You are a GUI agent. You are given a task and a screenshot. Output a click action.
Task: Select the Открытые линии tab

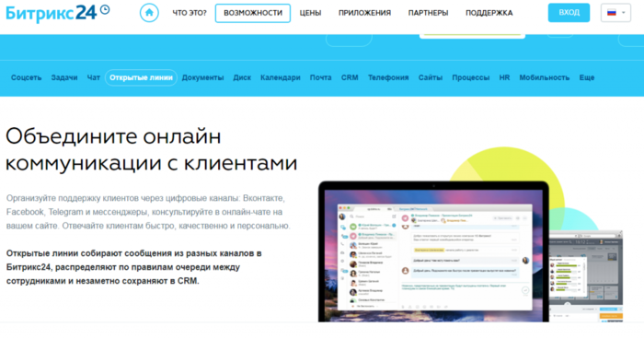[141, 77]
